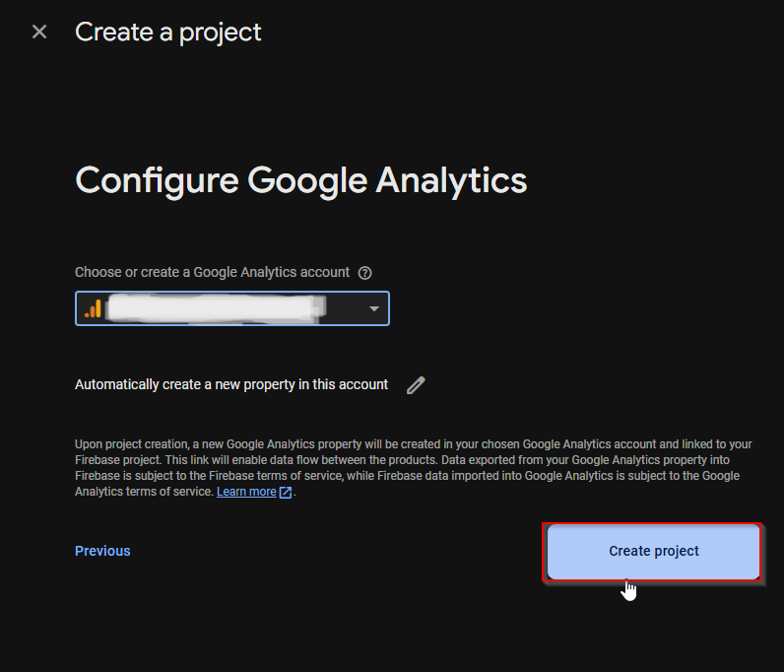Open the Learn more link
The height and width of the screenshot is (672, 784).
[x=246, y=492]
